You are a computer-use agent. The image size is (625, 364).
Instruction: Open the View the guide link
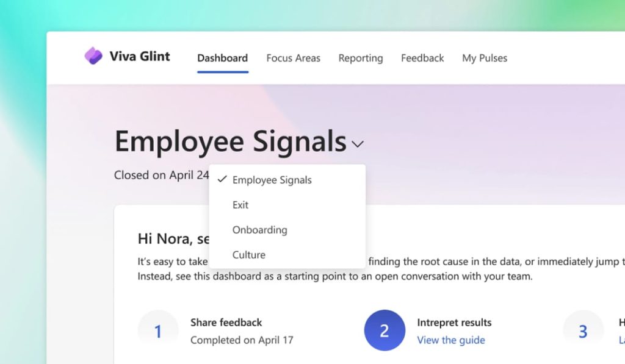[451, 340]
